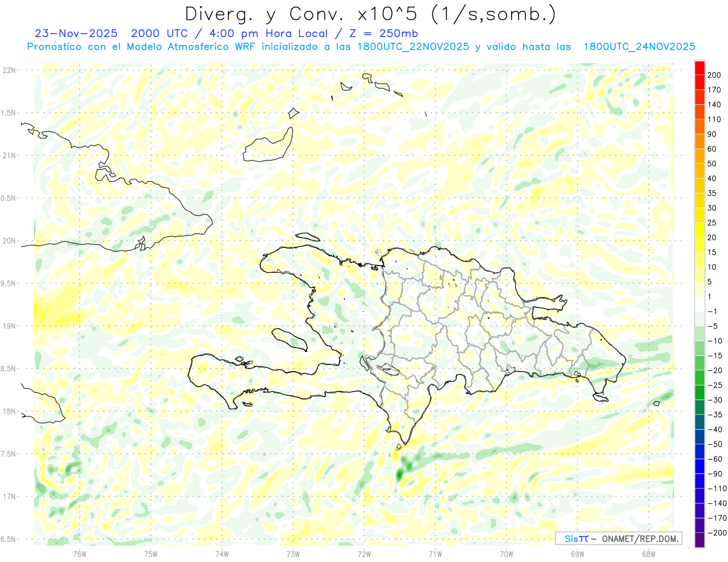Click the 19N latitude label
The height and width of the screenshot is (562, 728).
click(x=9, y=326)
